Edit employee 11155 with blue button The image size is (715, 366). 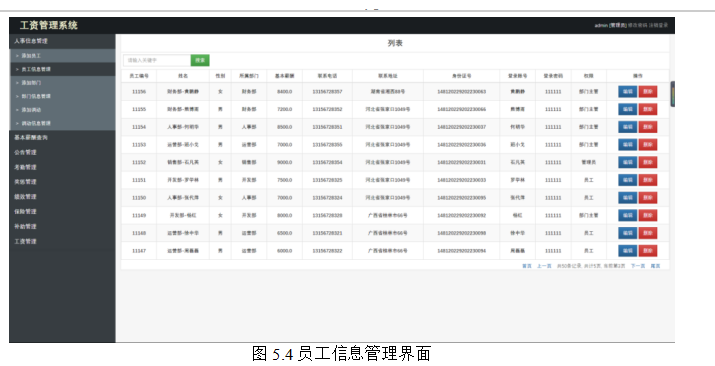(x=627, y=109)
